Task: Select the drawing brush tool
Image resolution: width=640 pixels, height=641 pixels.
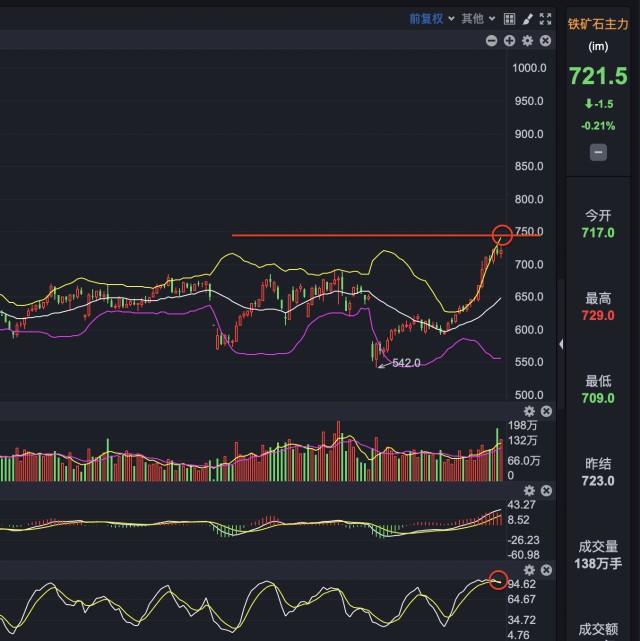Action: (x=528, y=19)
